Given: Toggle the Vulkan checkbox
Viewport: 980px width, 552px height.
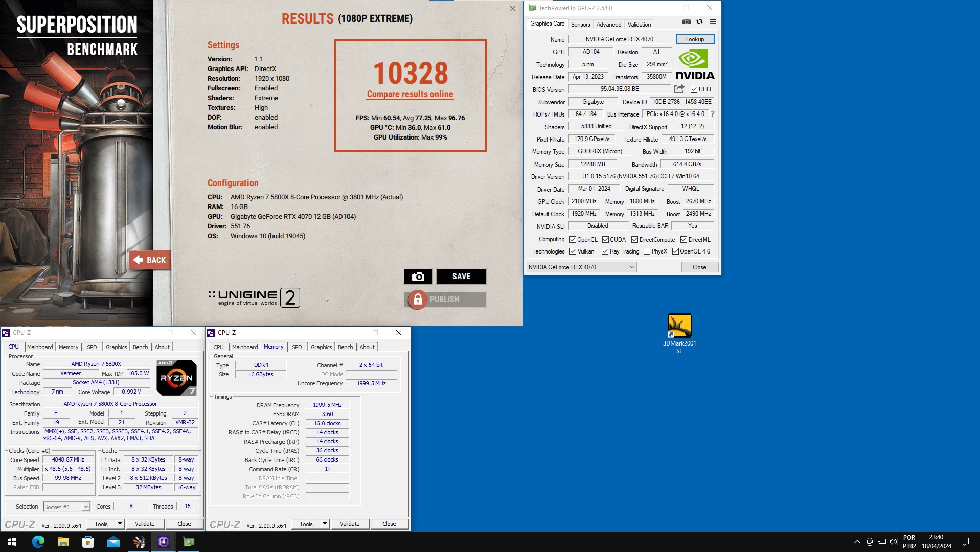Looking at the screenshot, I should 573,251.
